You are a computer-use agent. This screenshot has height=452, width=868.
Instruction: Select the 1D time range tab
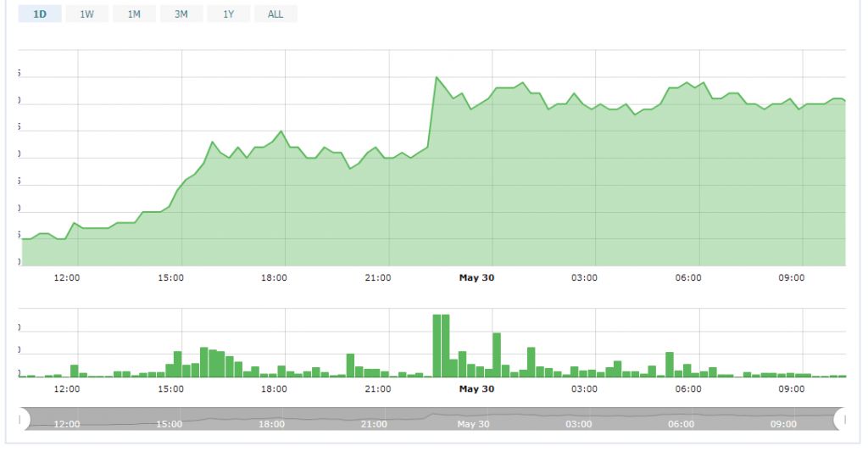(x=40, y=14)
